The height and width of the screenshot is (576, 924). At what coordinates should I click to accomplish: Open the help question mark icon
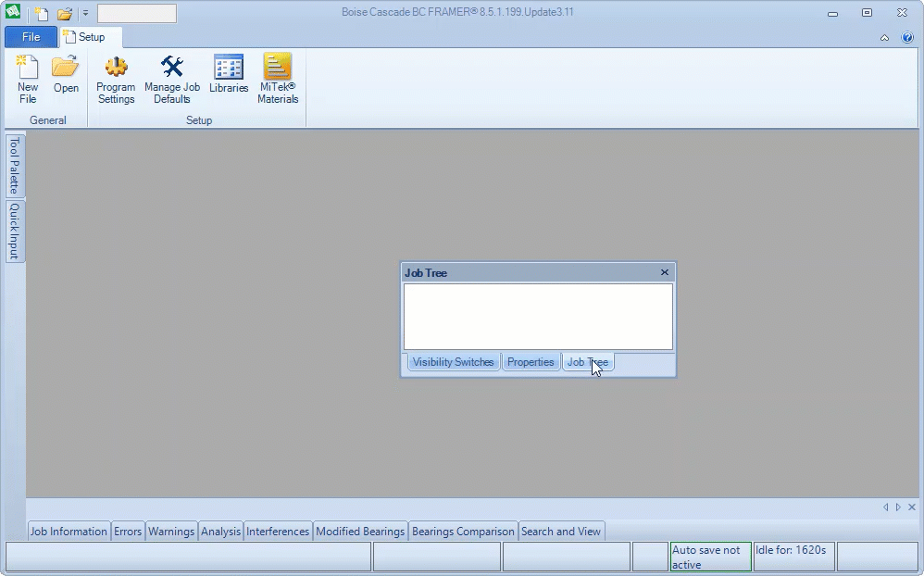pyautogui.click(x=907, y=37)
